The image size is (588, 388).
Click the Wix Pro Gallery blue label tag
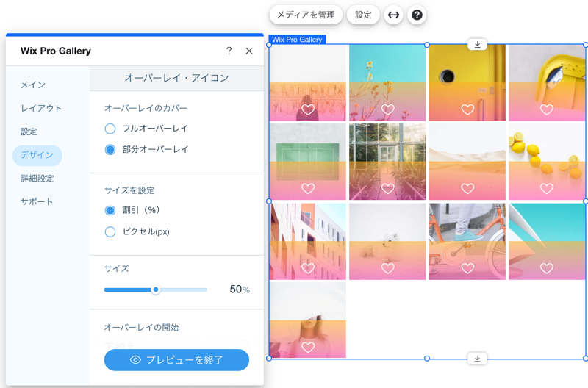pos(297,40)
